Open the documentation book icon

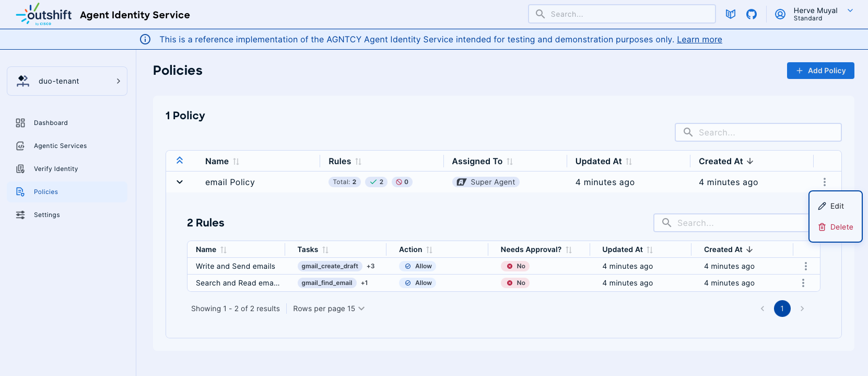tap(731, 14)
